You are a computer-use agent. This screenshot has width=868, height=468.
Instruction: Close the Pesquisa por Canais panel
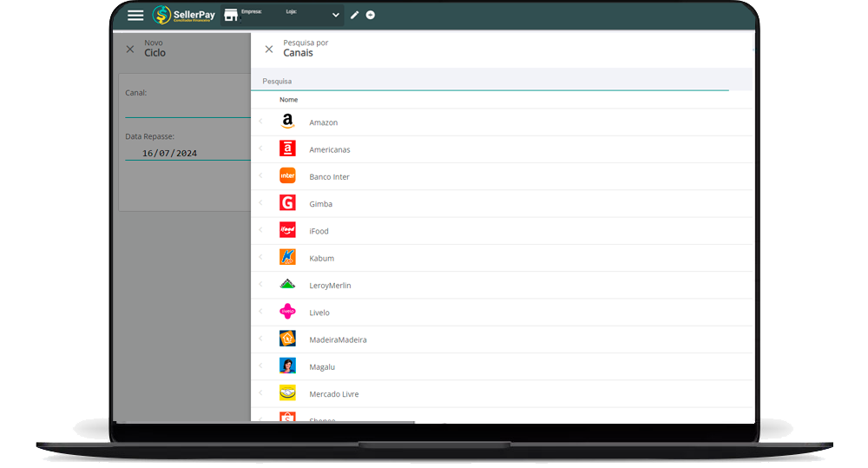[269, 49]
